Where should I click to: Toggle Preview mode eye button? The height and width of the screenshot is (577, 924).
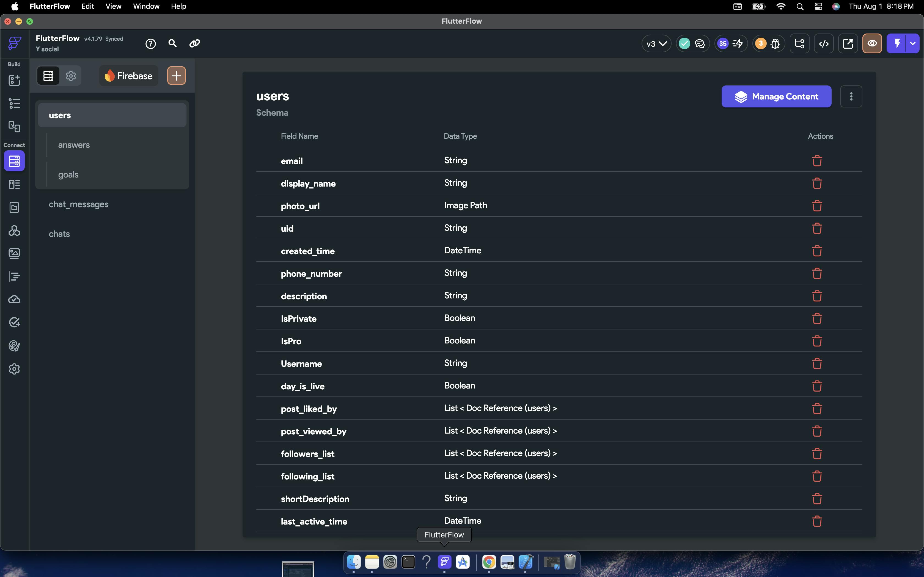pyautogui.click(x=872, y=43)
